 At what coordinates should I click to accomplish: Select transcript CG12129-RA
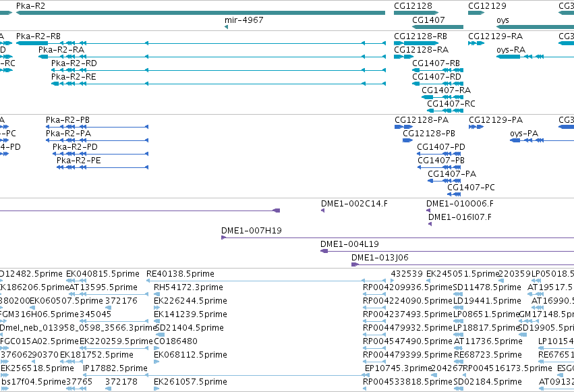[x=476, y=43]
